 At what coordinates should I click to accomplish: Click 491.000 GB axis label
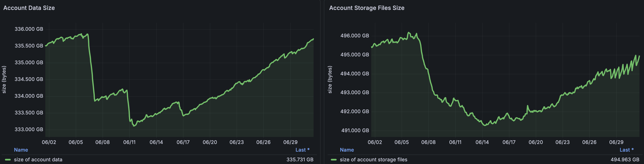tap(355, 130)
